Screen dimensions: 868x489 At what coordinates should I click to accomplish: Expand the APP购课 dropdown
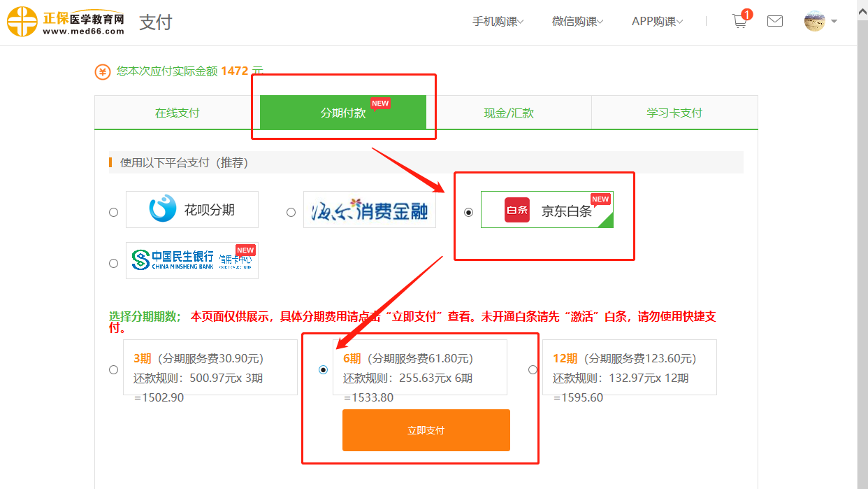tap(657, 22)
